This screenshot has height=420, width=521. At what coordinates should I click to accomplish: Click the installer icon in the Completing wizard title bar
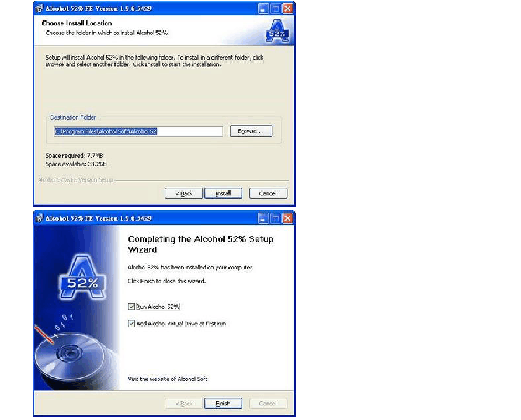39,218
